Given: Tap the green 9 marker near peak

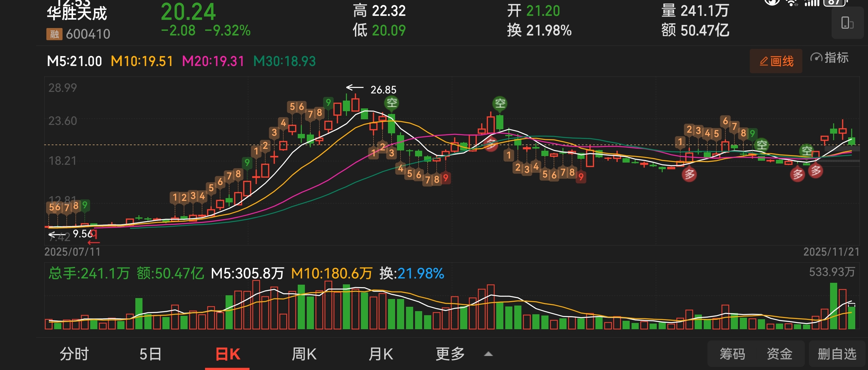Looking at the screenshot, I should pos(328,102).
